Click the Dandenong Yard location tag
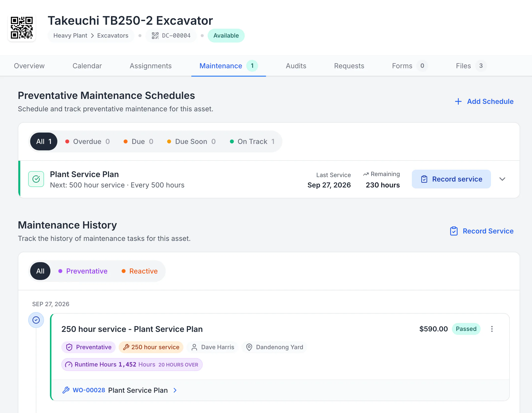This screenshot has width=532, height=413. pos(274,347)
